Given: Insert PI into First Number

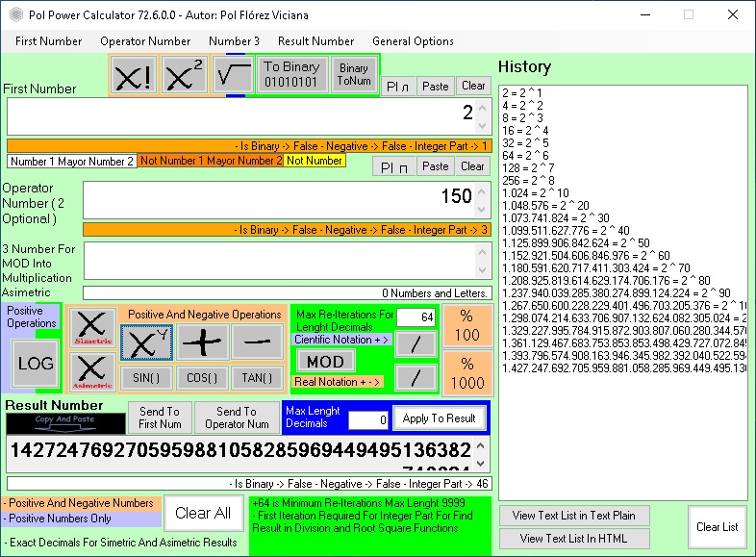Looking at the screenshot, I should 398,87.
